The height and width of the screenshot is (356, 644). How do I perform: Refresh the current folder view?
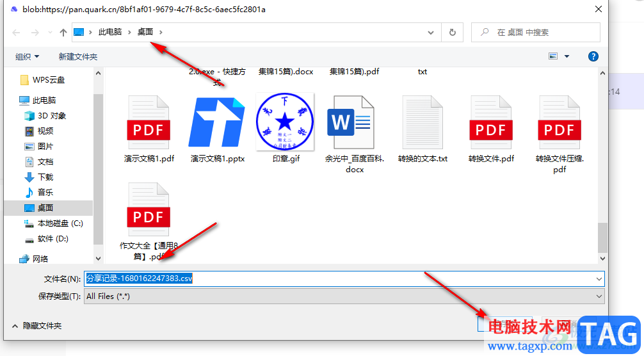[x=452, y=33]
